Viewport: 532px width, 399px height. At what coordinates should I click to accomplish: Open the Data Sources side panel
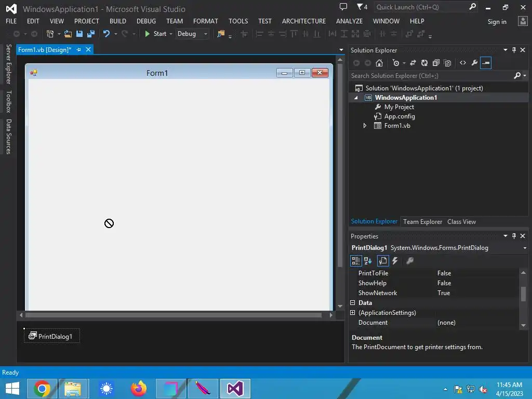[x=8, y=137]
